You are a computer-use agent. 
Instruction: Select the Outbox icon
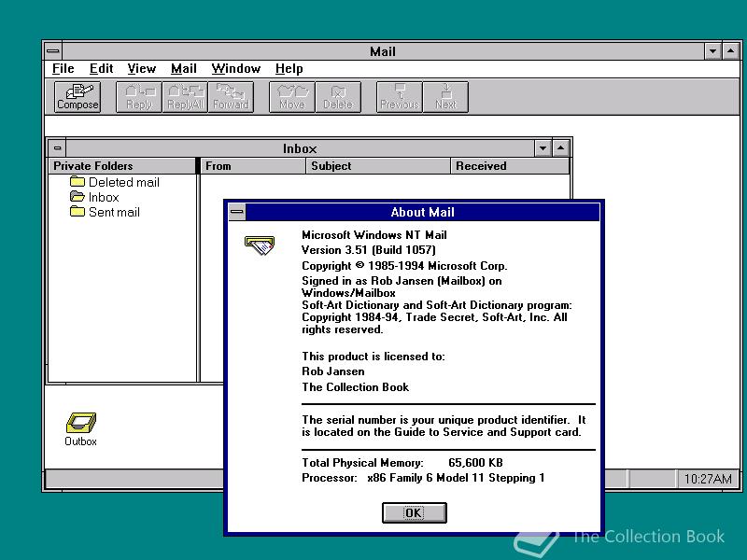80,429
